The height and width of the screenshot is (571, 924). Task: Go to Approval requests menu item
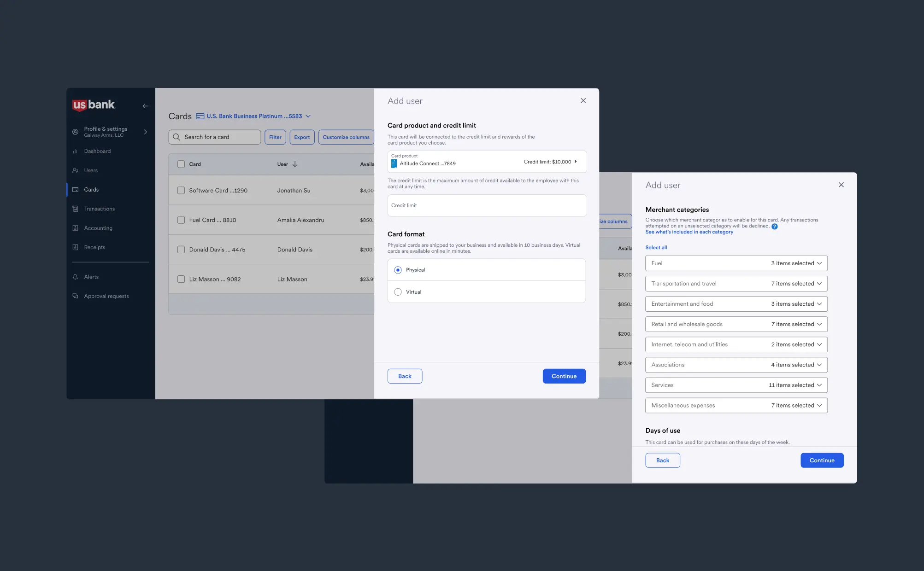pyautogui.click(x=106, y=296)
